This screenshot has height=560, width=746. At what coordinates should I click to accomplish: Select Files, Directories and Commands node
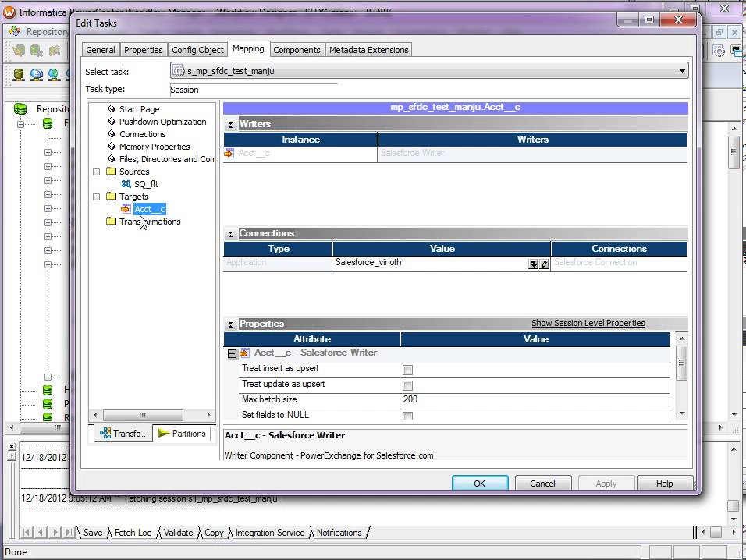coord(167,159)
